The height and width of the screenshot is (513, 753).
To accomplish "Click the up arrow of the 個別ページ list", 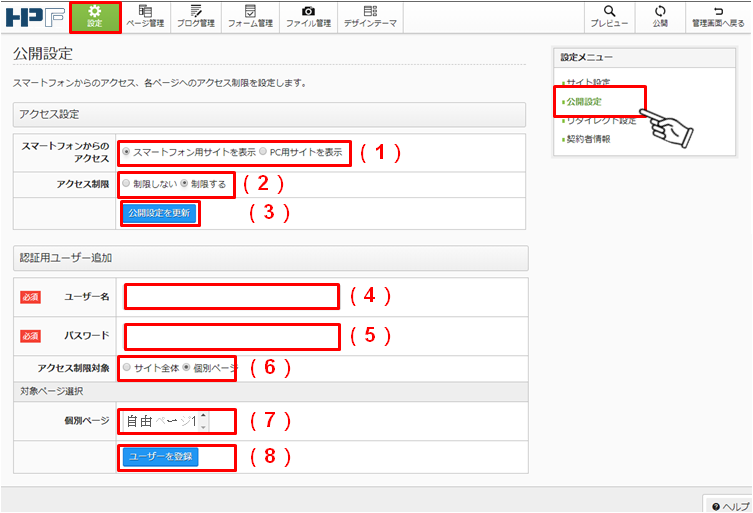I will click(204, 416).
